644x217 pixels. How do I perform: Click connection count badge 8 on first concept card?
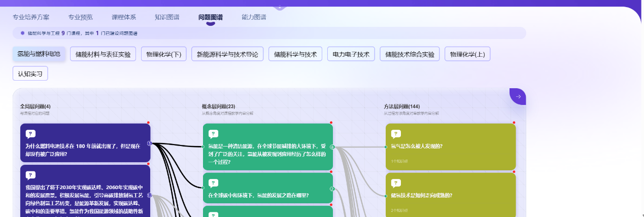[332, 147]
